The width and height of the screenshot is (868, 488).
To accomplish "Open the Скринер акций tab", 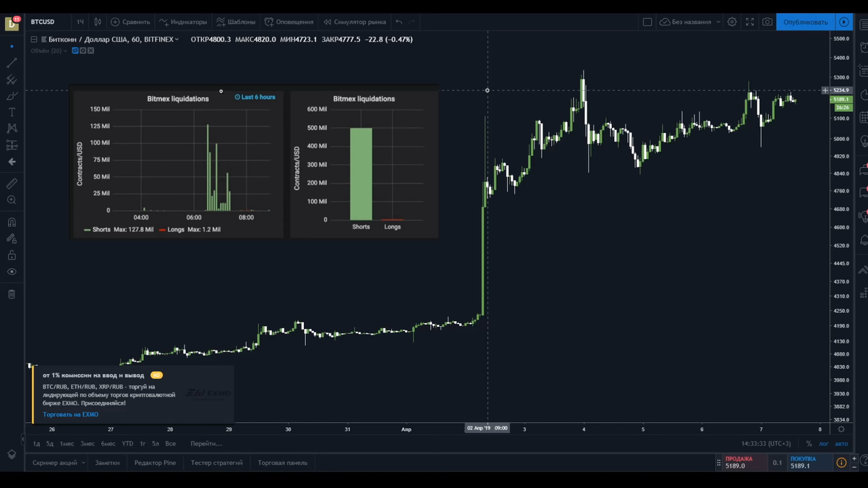I will [x=55, y=463].
